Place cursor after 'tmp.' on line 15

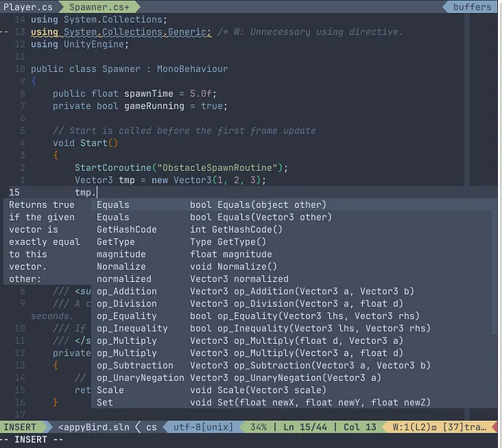pyautogui.click(x=98, y=193)
